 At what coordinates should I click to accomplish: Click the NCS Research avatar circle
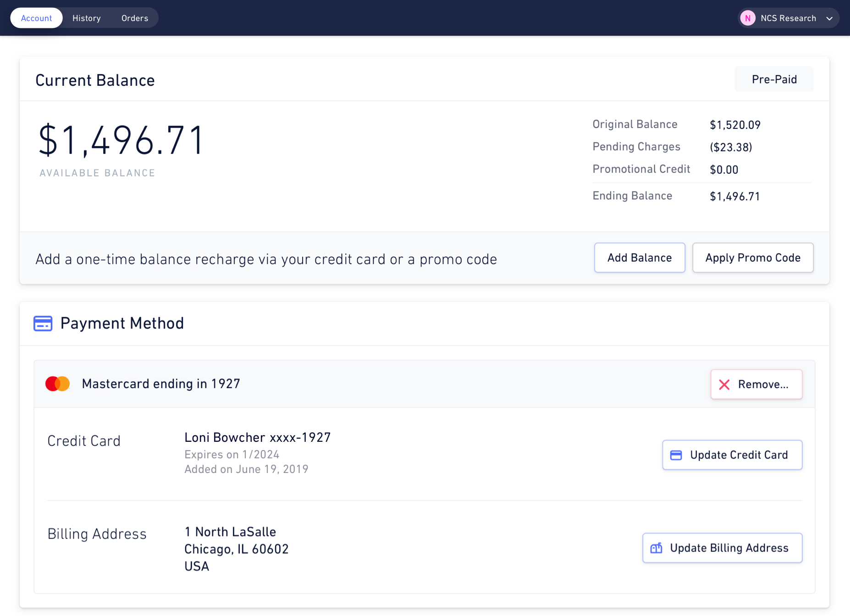pyautogui.click(x=748, y=18)
